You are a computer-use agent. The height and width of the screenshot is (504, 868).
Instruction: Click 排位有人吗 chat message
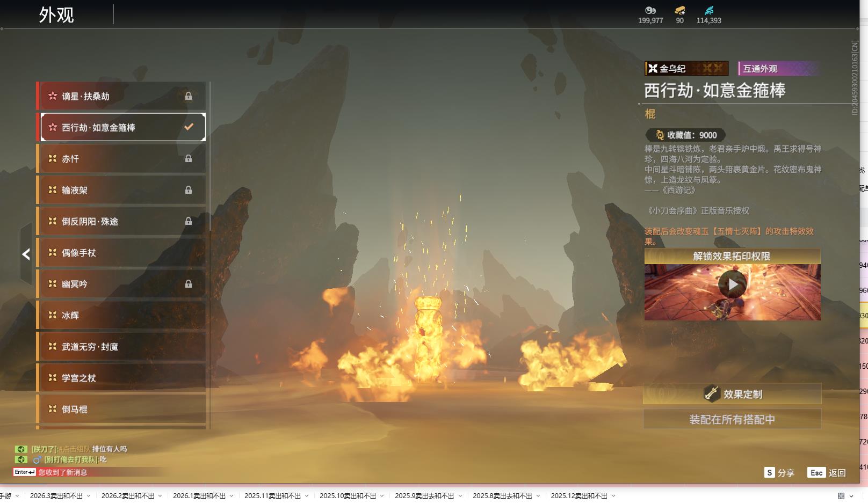(110, 449)
